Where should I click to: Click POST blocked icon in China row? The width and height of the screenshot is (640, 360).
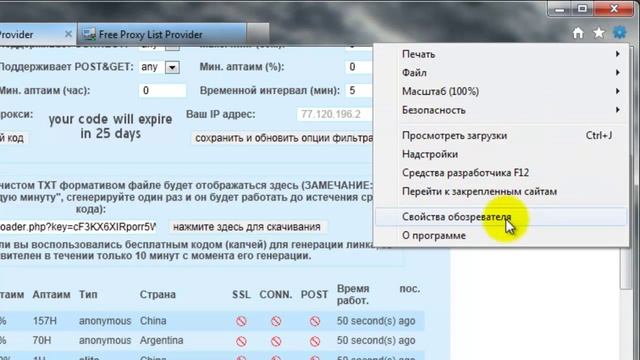(x=315, y=321)
